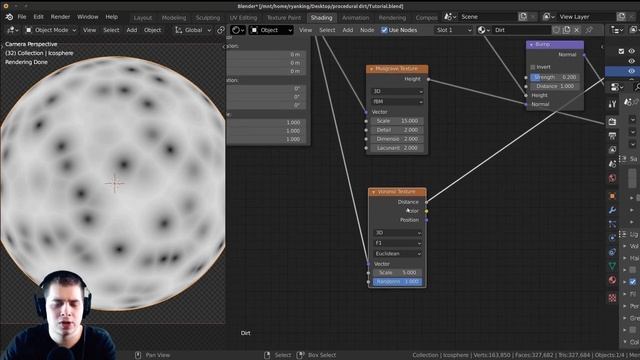The width and height of the screenshot is (640, 360).
Task: Switch to the Animation workspace tab
Action: (356, 18)
